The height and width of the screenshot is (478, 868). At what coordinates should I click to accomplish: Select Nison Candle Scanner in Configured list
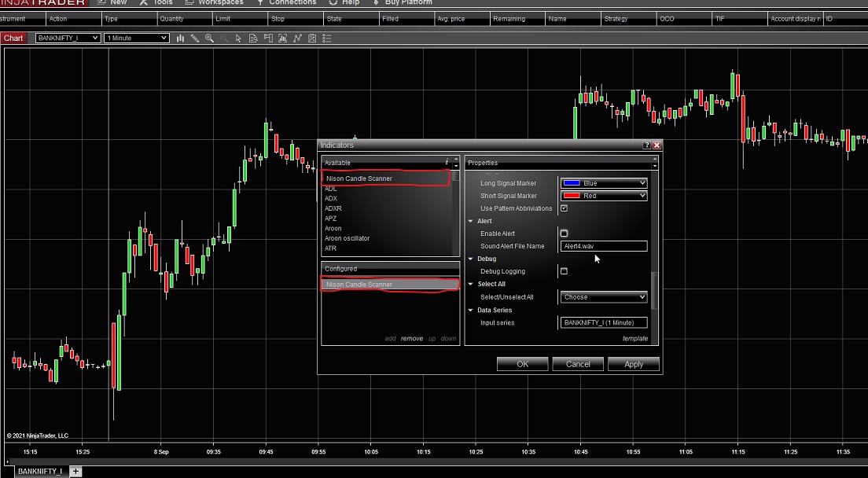390,285
